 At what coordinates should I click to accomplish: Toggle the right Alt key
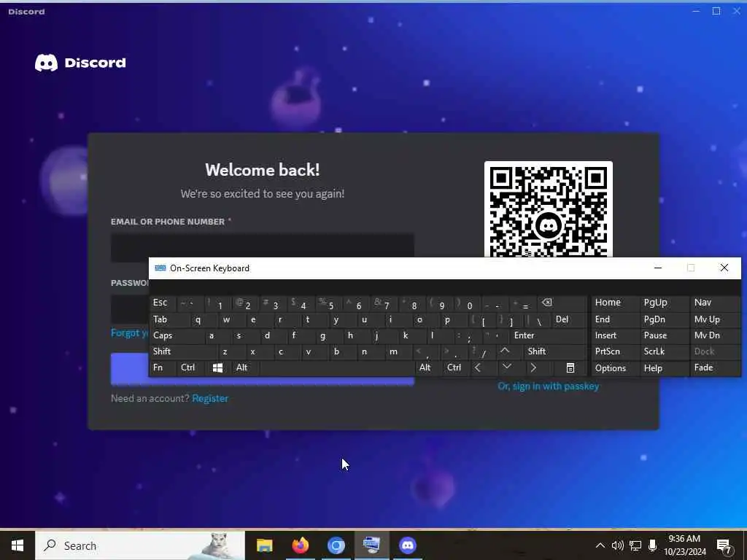pyautogui.click(x=428, y=367)
